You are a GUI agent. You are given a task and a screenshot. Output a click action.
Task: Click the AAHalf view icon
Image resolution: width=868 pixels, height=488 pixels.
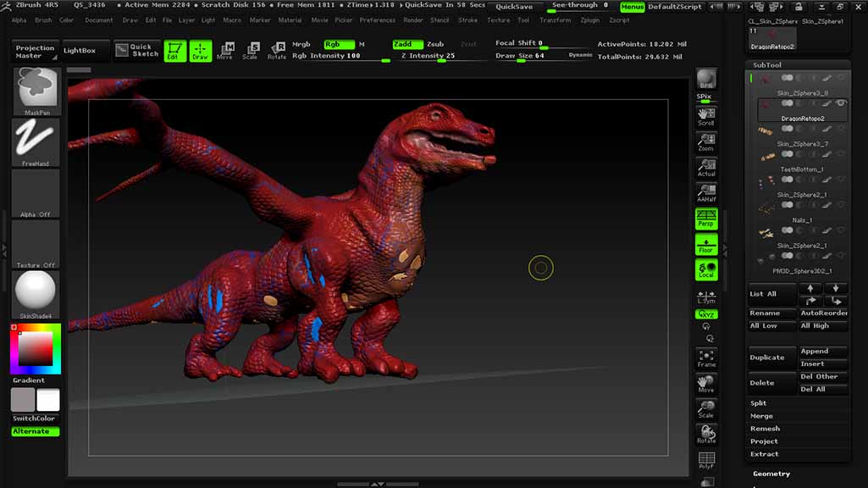pos(706,193)
